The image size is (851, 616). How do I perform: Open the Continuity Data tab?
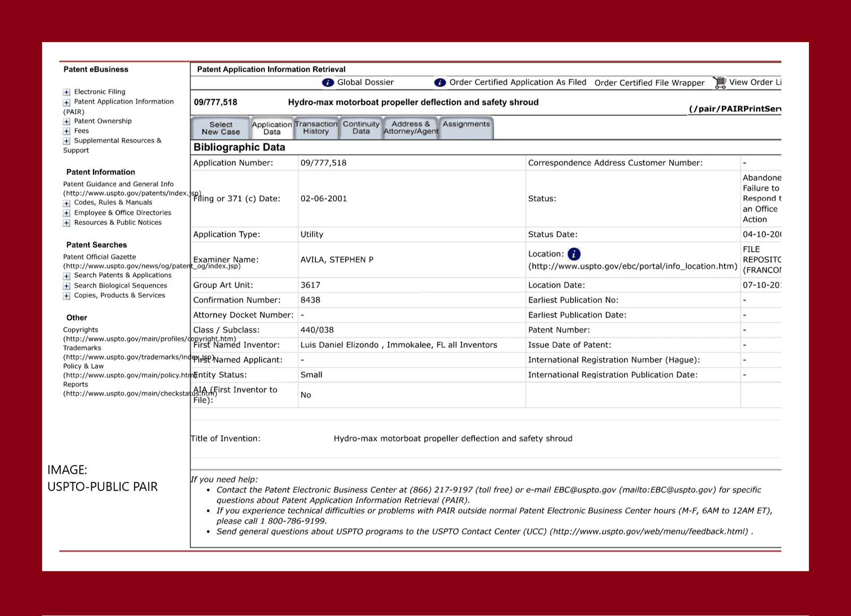point(361,128)
